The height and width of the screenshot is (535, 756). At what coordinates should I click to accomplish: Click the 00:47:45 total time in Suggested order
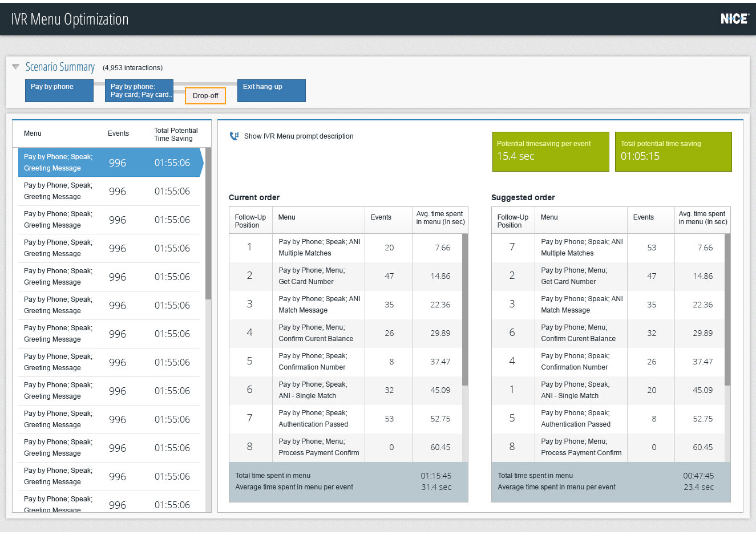click(698, 476)
